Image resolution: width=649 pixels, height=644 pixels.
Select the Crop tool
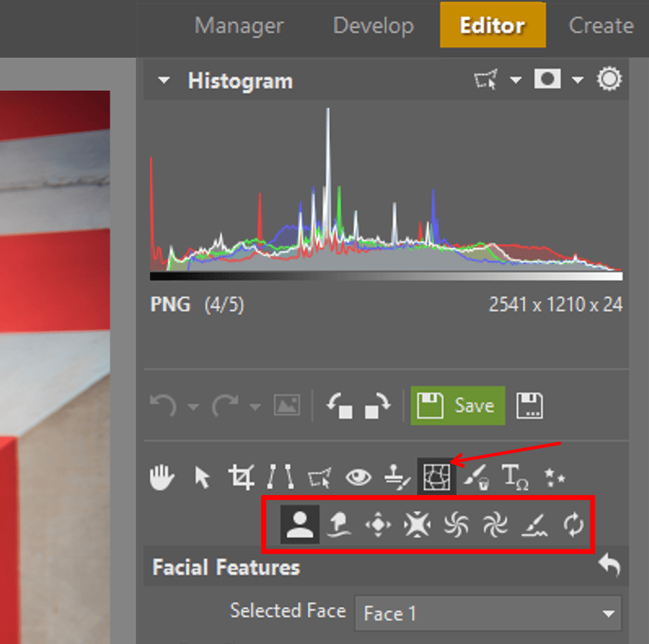[x=241, y=477]
